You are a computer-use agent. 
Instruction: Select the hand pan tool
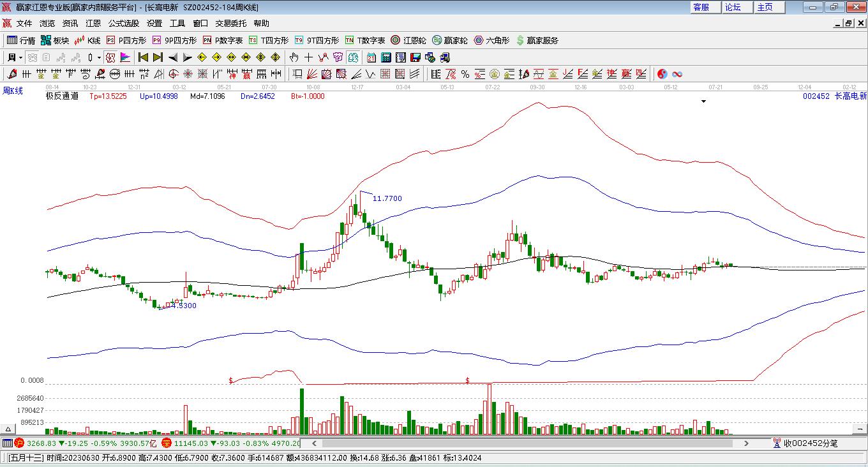pyautogui.click(x=294, y=57)
